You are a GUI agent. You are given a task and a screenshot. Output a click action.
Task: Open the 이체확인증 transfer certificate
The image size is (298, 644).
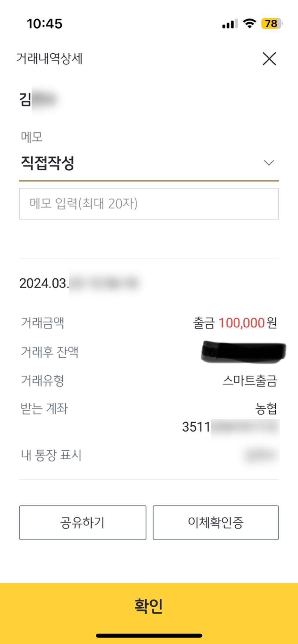point(216,522)
